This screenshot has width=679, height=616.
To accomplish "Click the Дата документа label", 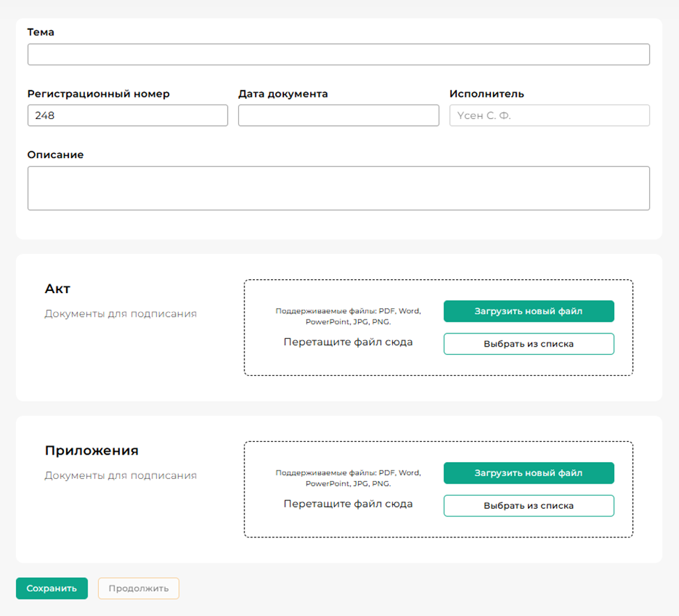I will pyautogui.click(x=283, y=94).
